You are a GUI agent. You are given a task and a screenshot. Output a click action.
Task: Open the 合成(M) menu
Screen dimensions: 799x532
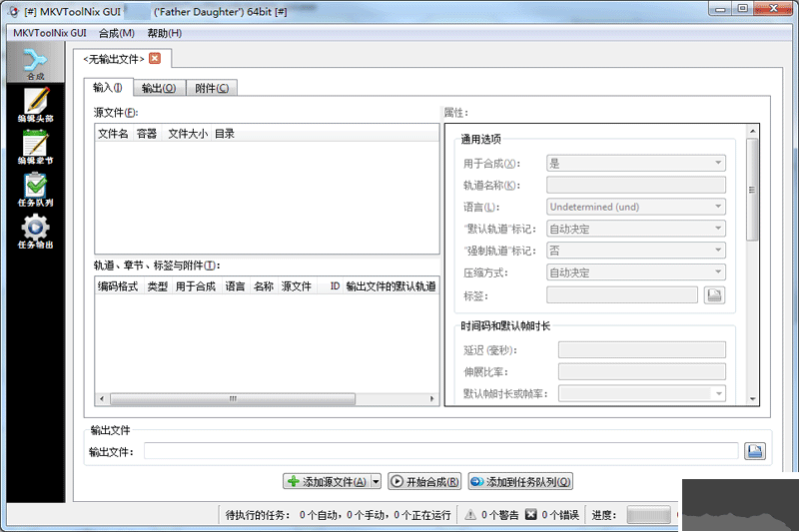point(116,33)
